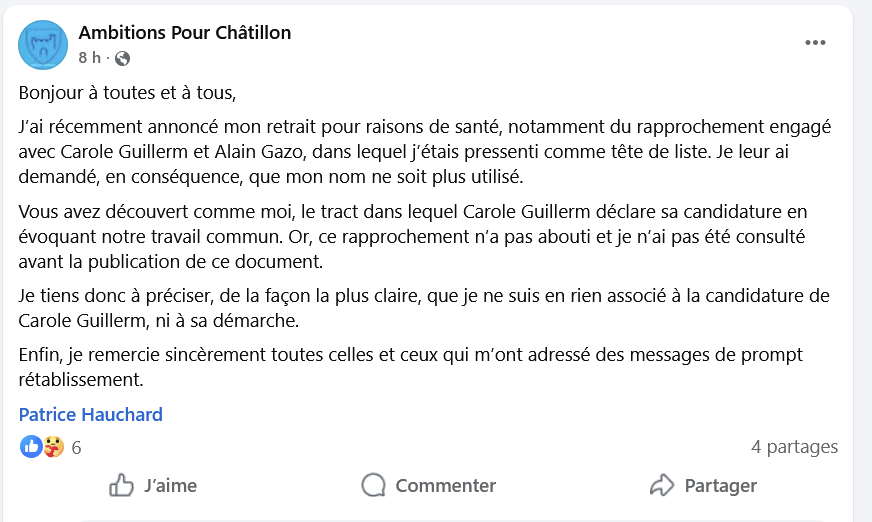This screenshot has height=522, width=872.
Task: Open the Patrice Hauchard profile link
Action: 91,414
